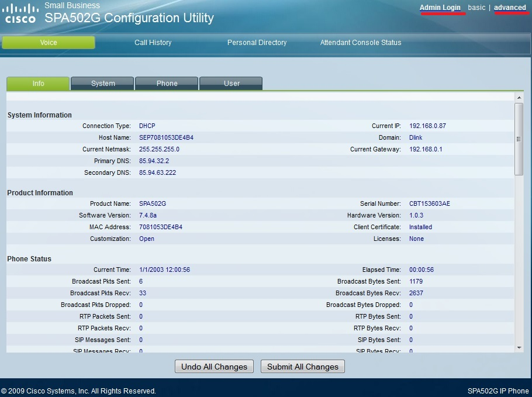The image size is (532, 397).
Task: Select Host Name value SEP7081053DE4B4
Action: pyautogui.click(x=166, y=137)
